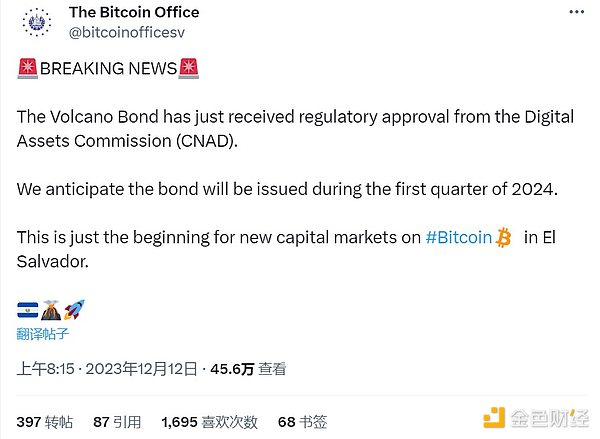Open the #Bitcoin hashtag link
Image resolution: width=600 pixels, height=439 pixels.
[458, 238]
